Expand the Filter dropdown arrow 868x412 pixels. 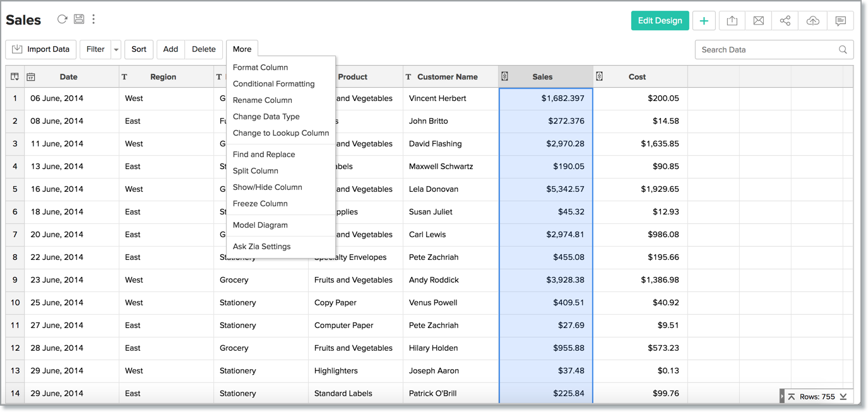click(x=116, y=49)
